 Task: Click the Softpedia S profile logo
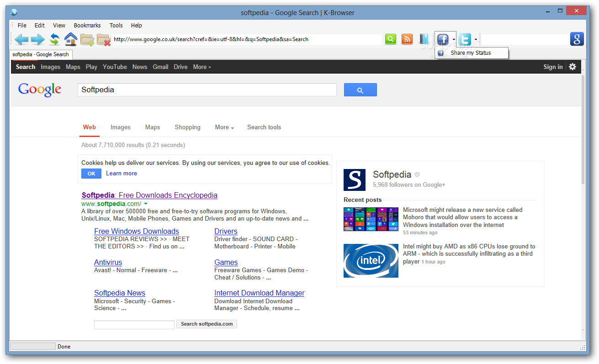coord(355,180)
